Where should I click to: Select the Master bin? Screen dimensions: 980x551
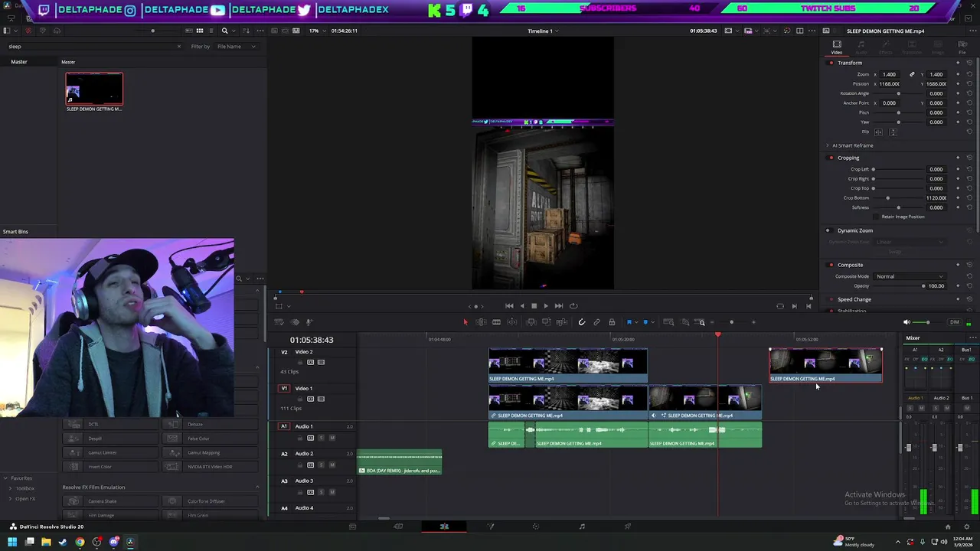click(19, 62)
